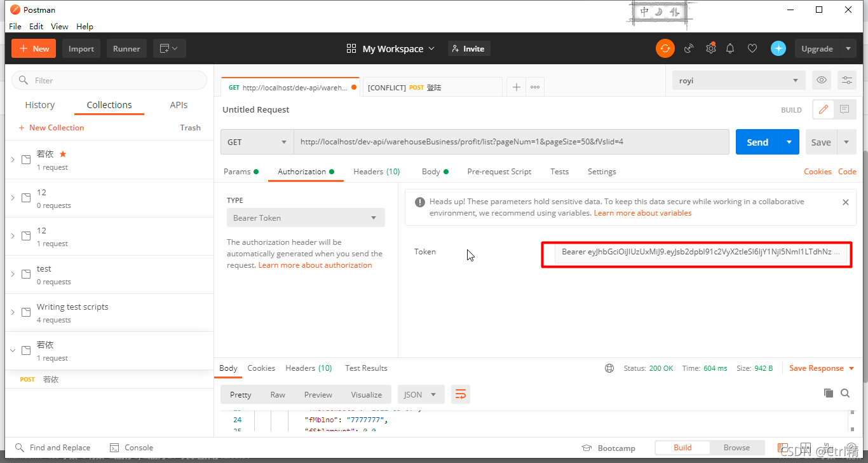Click the Save button
Viewport: 868px width, 463px height.
coord(821,142)
